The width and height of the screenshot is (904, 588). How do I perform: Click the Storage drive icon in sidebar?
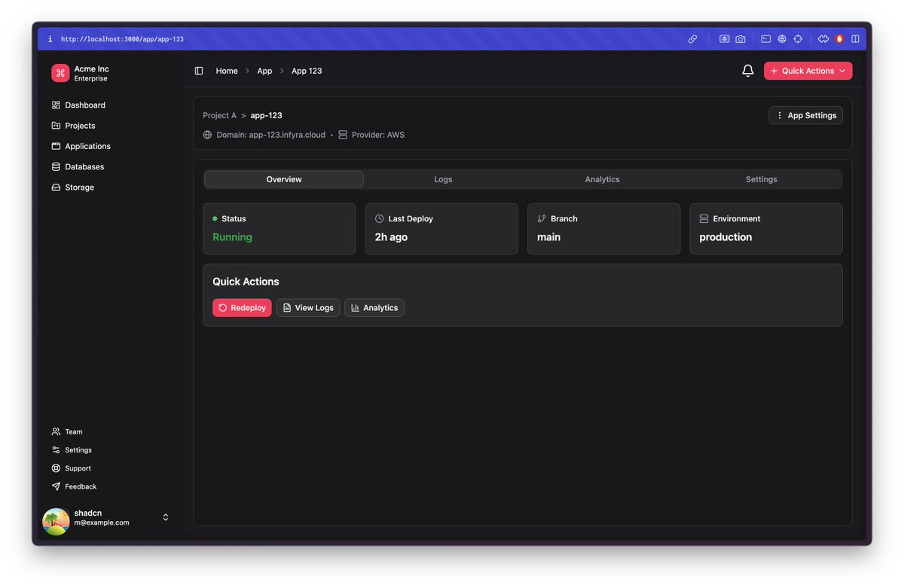(56, 187)
